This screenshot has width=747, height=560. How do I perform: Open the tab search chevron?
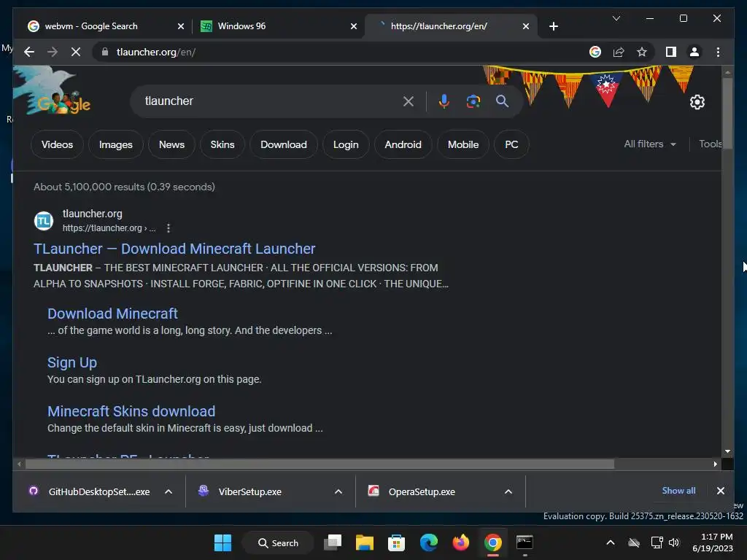tap(616, 18)
